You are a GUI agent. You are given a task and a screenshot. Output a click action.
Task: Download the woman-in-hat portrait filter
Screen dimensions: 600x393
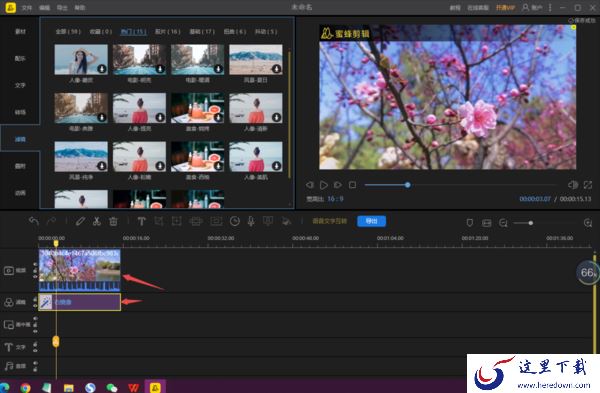click(x=102, y=69)
